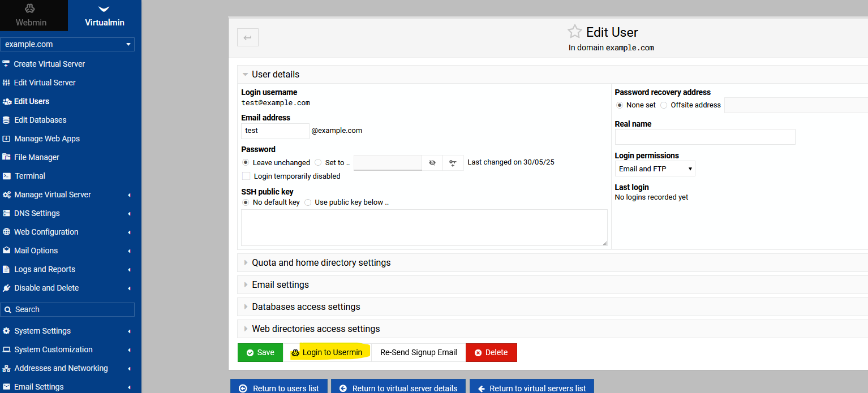Image resolution: width=868 pixels, height=393 pixels.
Task: Click the Manage Virtual Server gears icon
Action: (7, 195)
